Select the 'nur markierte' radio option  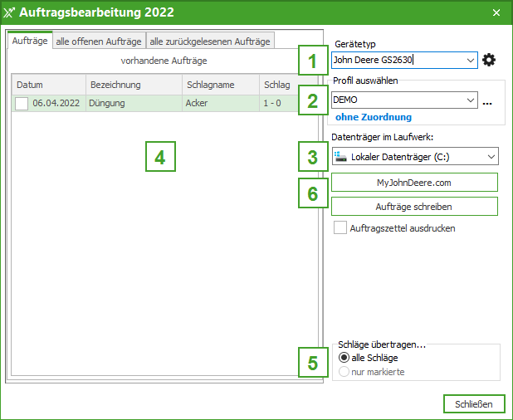click(344, 372)
